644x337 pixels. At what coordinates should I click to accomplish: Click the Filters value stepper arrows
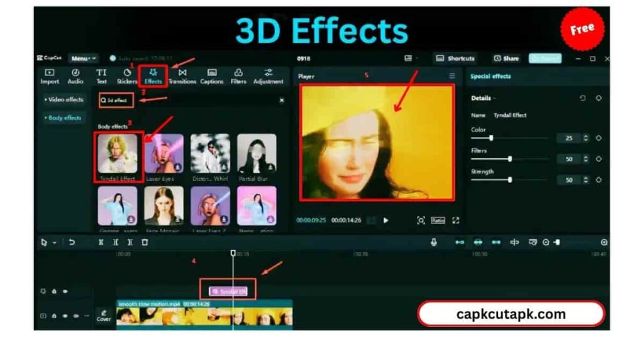point(586,159)
